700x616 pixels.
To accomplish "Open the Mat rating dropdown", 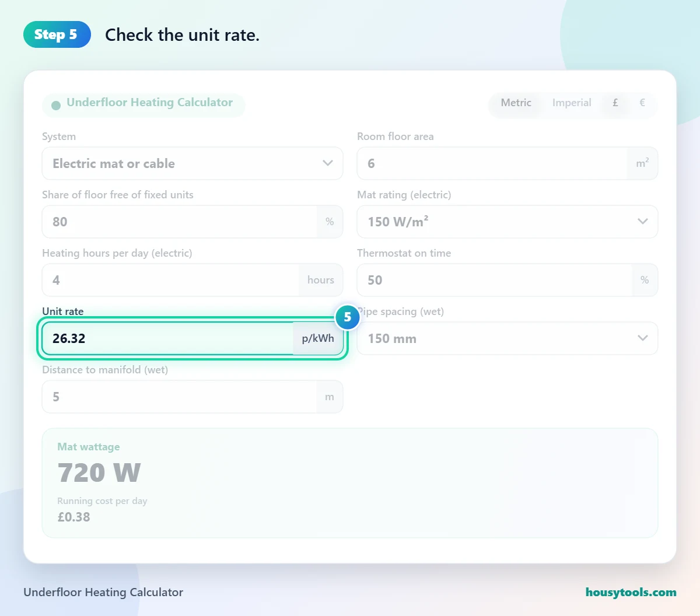I will click(x=508, y=222).
